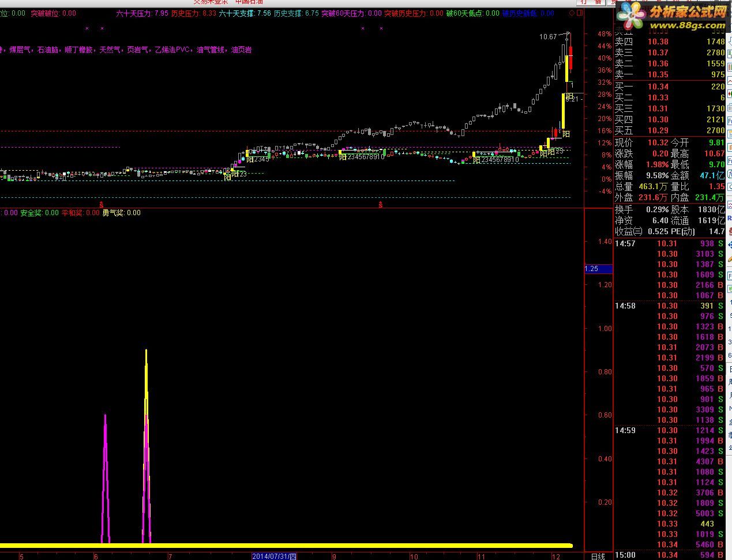Screen dimensions: 732x560
Task: Click the 日线 period label at bottom right
Action: click(x=598, y=556)
